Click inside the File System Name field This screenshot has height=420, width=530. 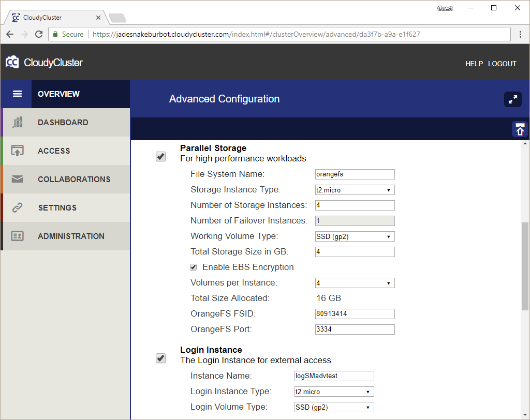355,174
